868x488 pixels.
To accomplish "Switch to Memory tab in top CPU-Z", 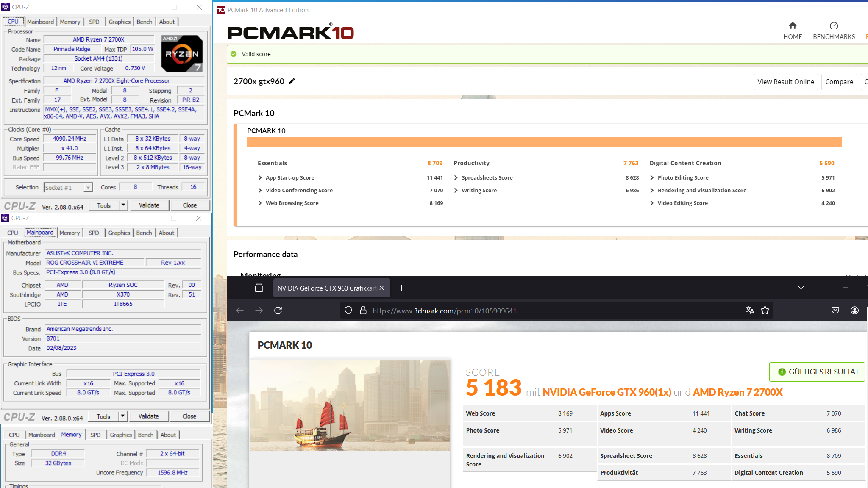I will click(70, 22).
